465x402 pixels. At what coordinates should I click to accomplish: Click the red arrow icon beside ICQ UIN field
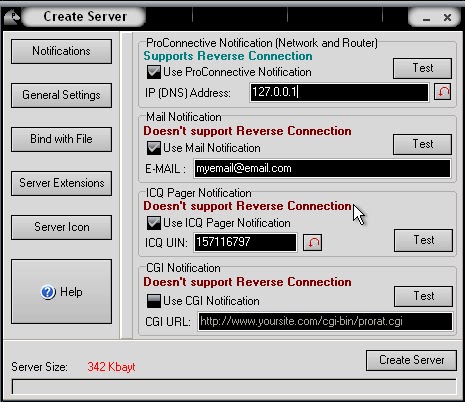[312, 242]
